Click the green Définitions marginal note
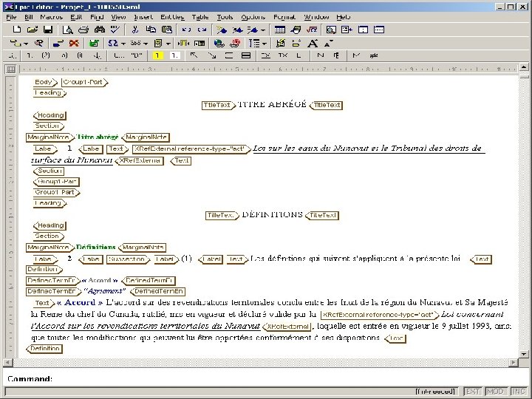The image size is (532, 399). click(x=95, y=247)
